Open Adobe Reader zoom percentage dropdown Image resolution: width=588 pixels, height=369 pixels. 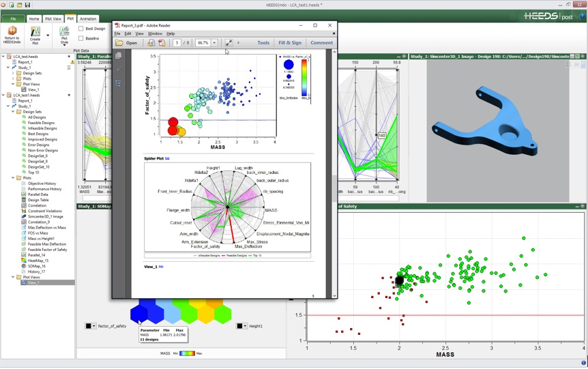[x=214, y=43]
